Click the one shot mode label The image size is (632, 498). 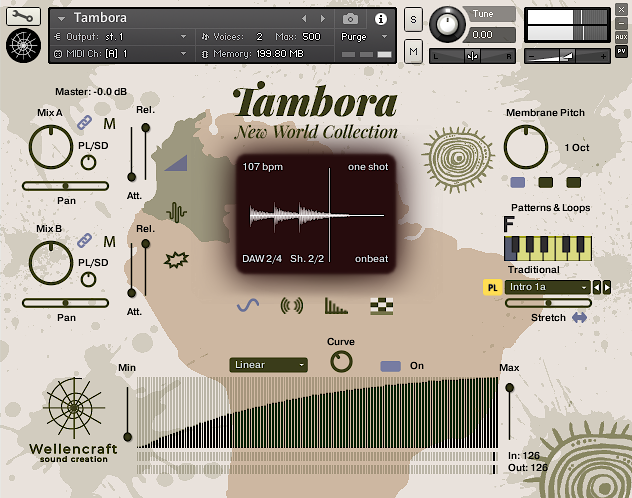[x=368, y=167]
